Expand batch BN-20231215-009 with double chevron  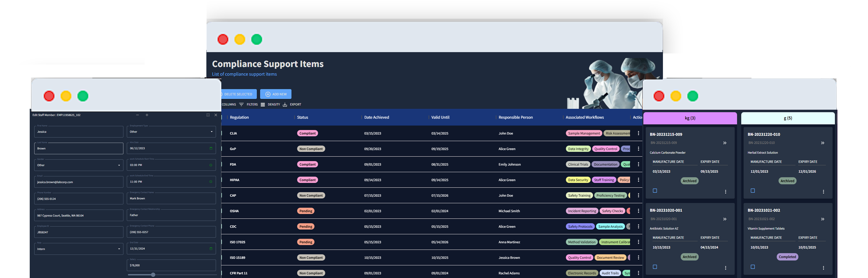(x=725, y=143)
